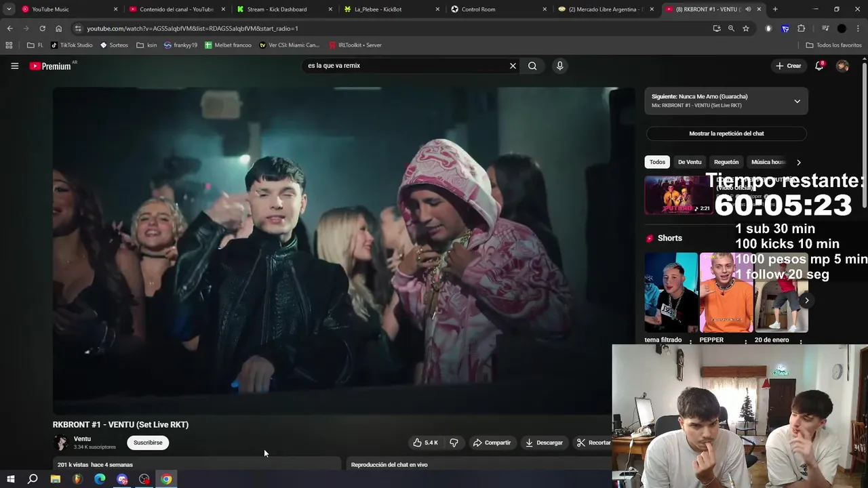This screenshot has width=868, height=488.
Task: Click the Chrome address bar URL
Action: click(x=193, y=28)
